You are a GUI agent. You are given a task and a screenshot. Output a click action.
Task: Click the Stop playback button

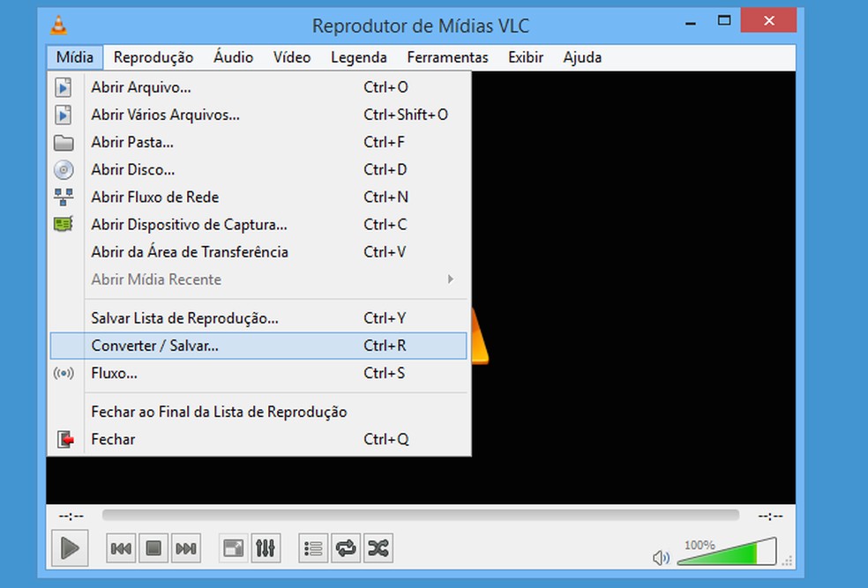pos(153,548)
